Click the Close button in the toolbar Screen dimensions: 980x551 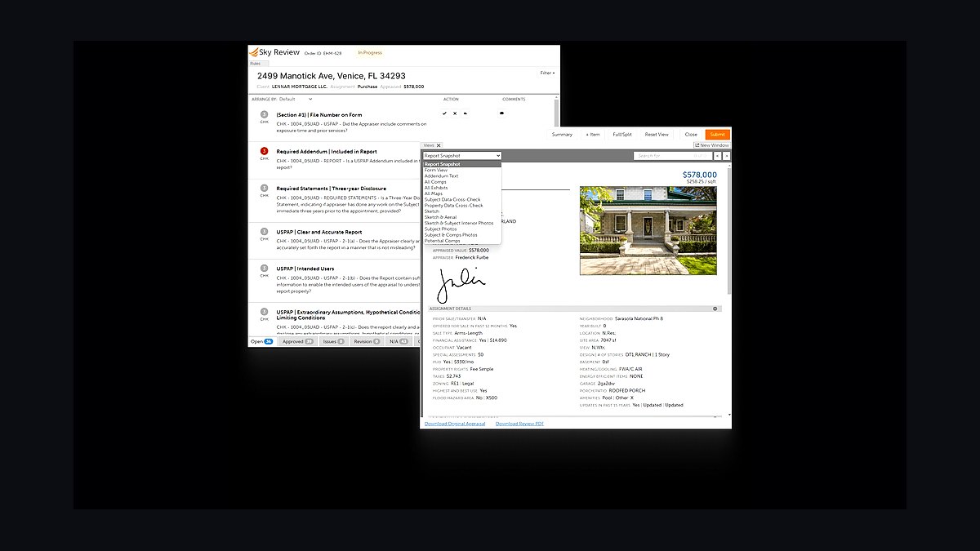click(x=691, y=134)
